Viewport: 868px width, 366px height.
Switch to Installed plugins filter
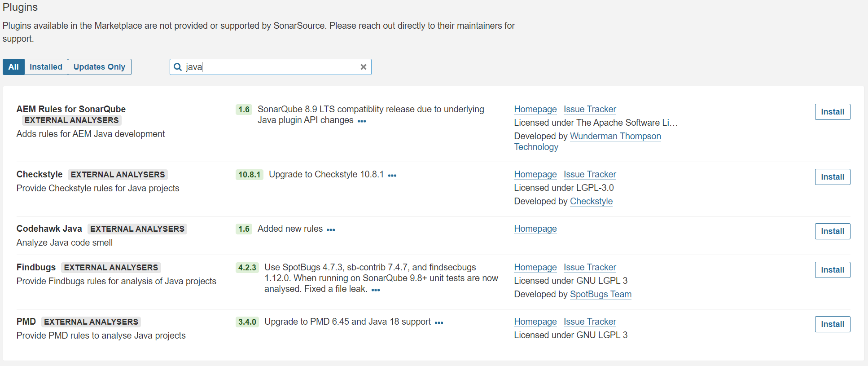click(x=46, y=67)
